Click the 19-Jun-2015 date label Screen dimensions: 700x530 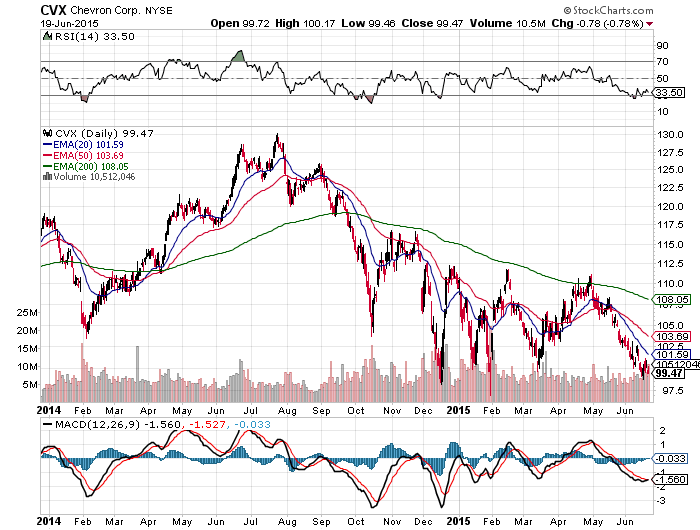tap(69, 24)
